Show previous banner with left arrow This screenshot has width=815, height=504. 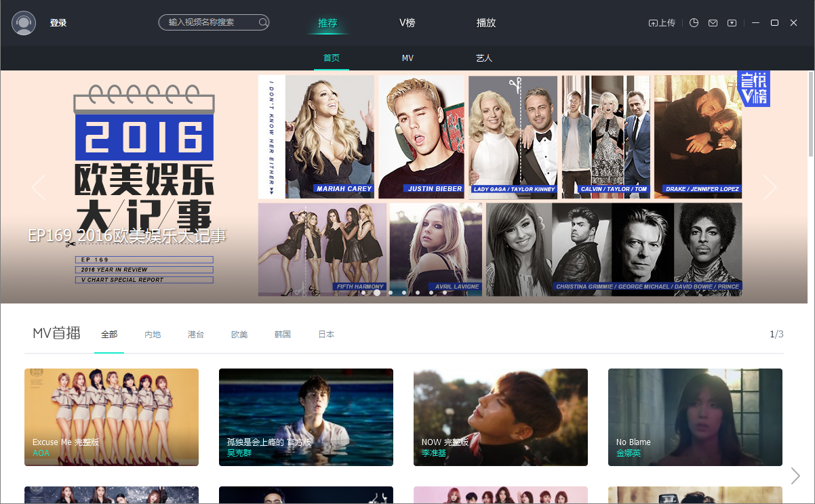(x=39, y=187)
